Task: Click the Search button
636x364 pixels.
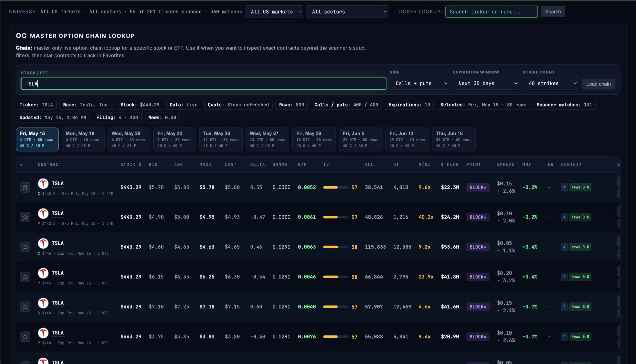Action: pos(553,12)
